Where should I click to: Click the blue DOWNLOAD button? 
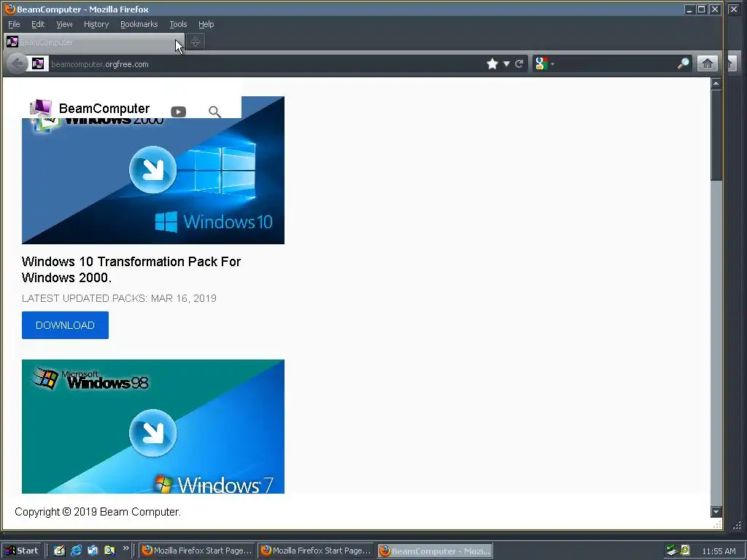pyautogui.click(x=65, y=325)
